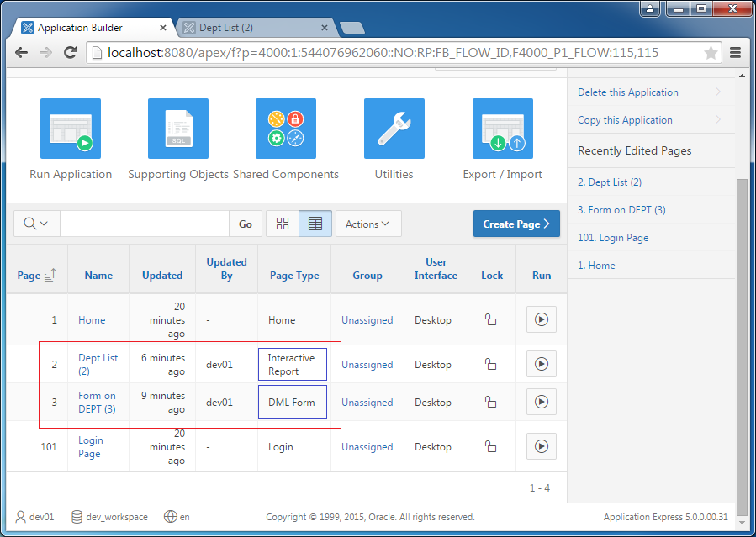This screenshot has height=537, width=756.
Task: Toggle the lock on Dept List page
Action: tap(490, 364)
